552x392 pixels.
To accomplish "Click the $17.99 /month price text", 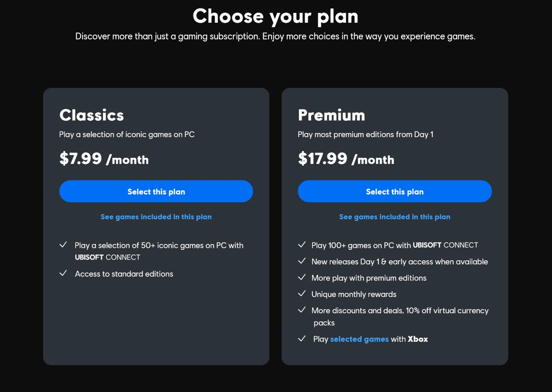I will (x=346, y=159).
